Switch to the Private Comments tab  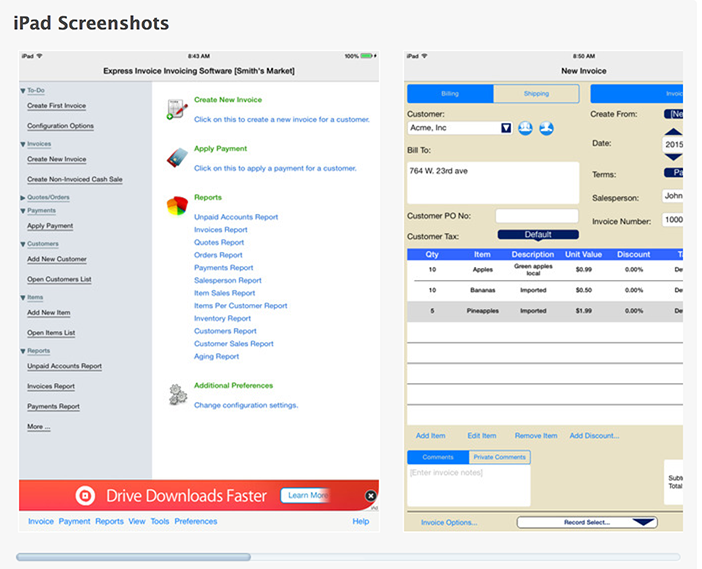[x=500, y=457]
